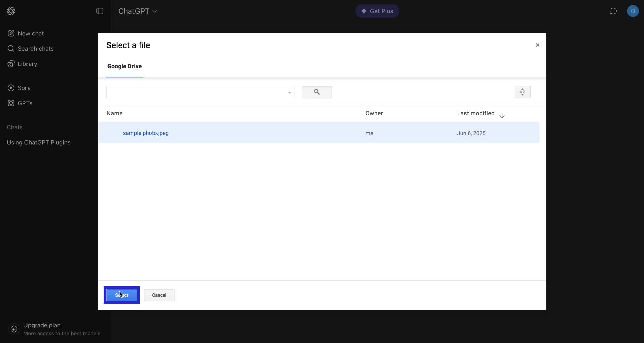Open the profile avatar menu

(633, 11)
